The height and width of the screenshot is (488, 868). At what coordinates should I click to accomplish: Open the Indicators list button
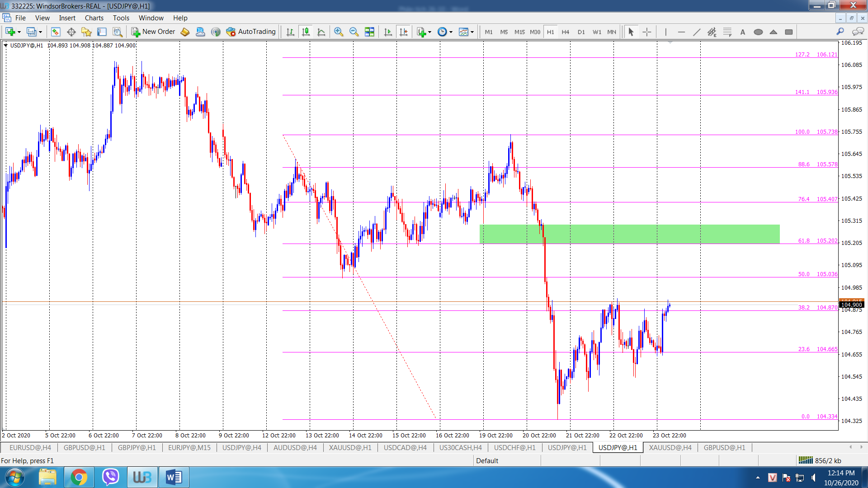[x=421, y=32]
